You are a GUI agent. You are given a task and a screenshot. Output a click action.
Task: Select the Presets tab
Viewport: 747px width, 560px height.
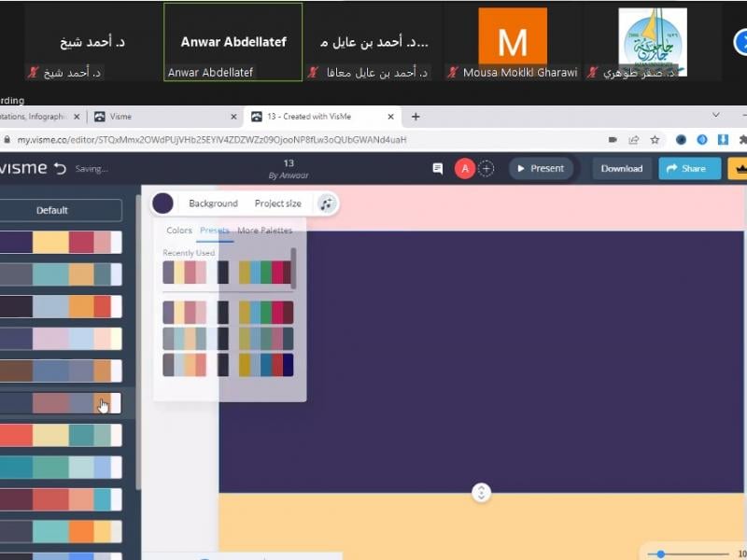[x=215, y=231]
